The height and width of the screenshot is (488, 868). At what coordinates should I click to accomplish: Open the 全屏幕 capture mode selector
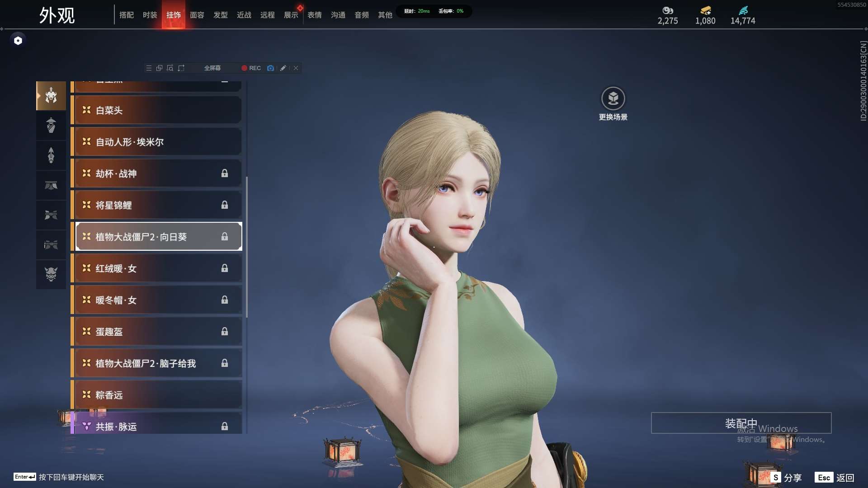(x=212, y=68)
